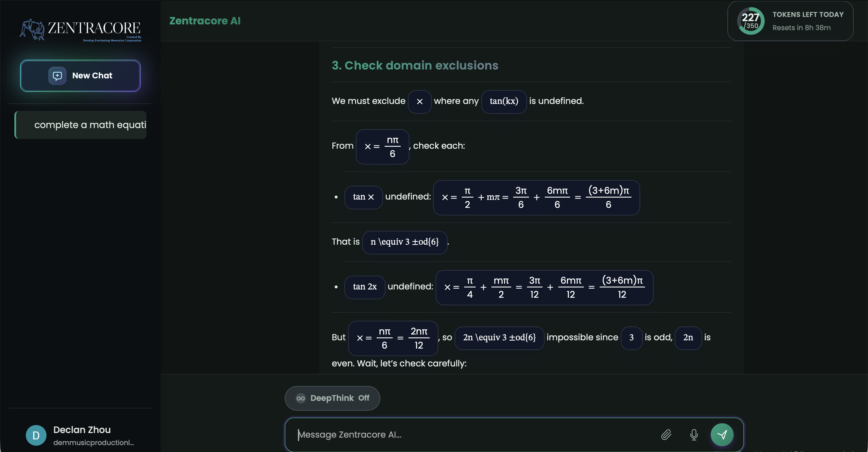Screen dimensions: 868x452
Task: Click the chat bubble icon inside New Chat
Action: pos(57,76)
